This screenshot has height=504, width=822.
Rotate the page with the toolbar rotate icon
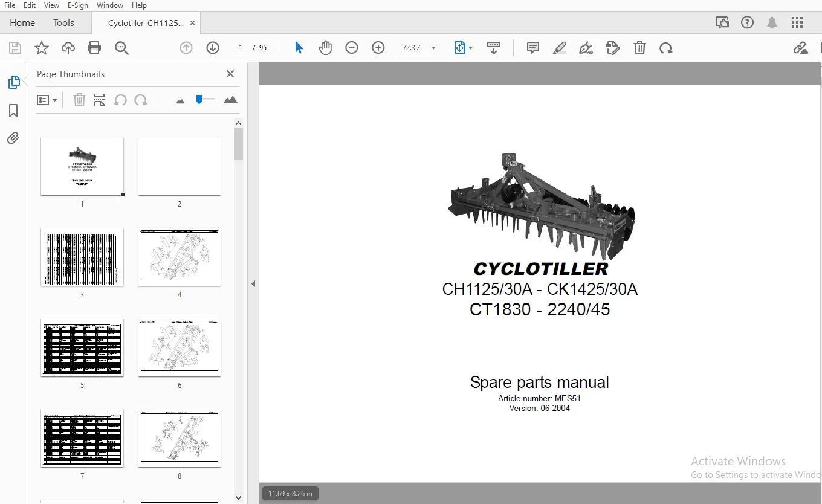point(666,48)
